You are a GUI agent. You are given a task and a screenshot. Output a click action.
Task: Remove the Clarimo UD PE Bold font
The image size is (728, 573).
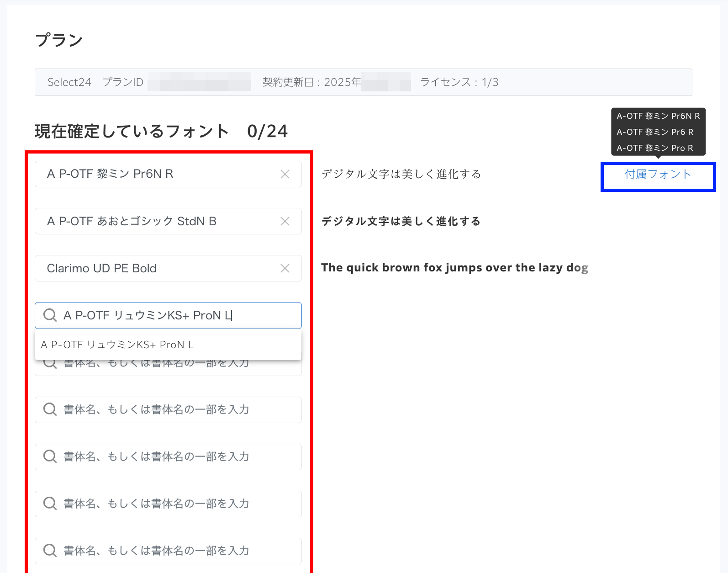click(285, 268)
